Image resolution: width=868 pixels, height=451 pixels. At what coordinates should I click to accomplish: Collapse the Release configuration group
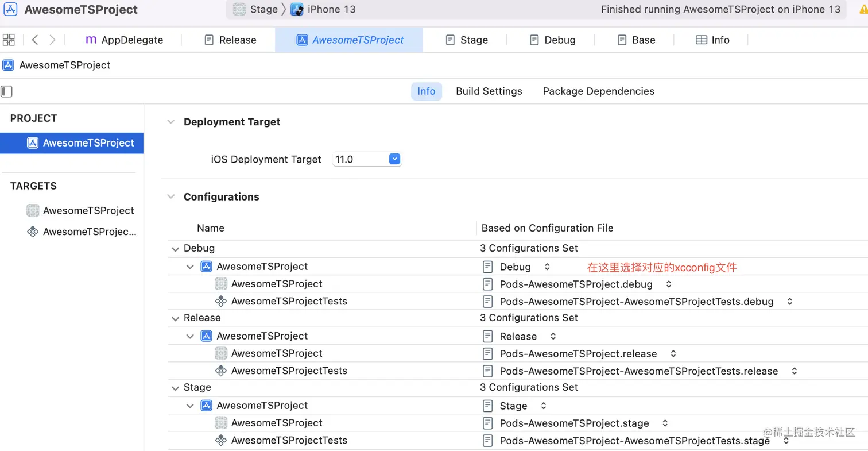[x=175, y=318]
